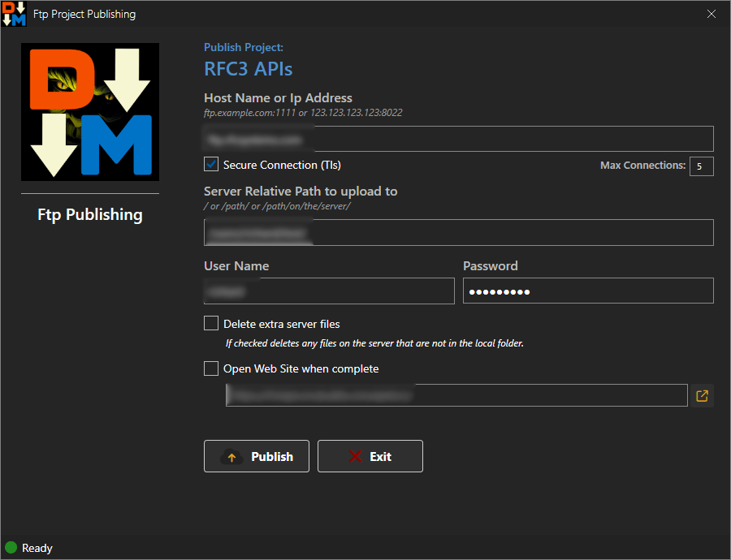Click the Password field
The height and width of the screenshot is (560, 731).
click(588, 291)
